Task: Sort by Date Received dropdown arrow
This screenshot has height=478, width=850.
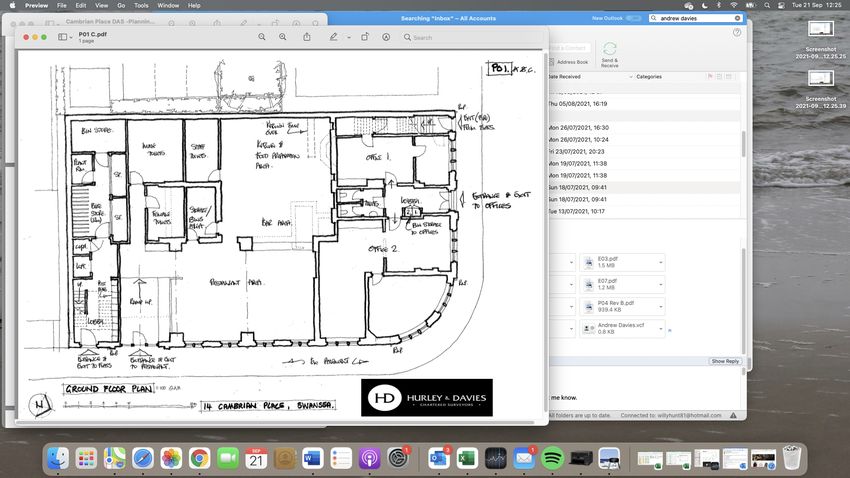Action: point(630,77)
